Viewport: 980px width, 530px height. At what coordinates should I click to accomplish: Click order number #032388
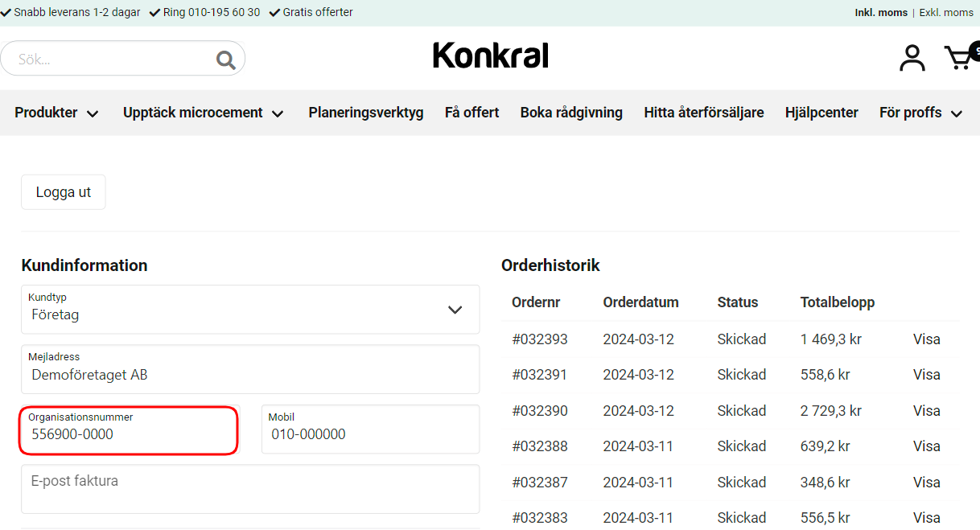[x=540, y=446]
